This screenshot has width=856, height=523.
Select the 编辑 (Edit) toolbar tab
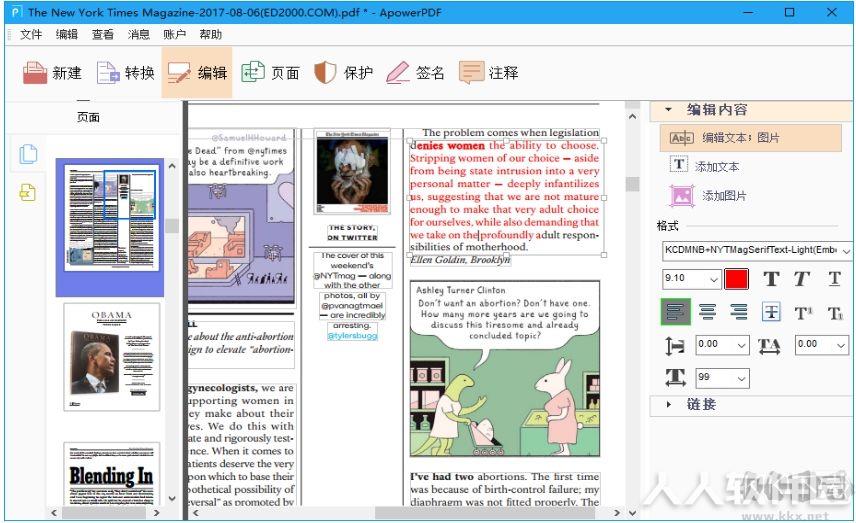pyautogui.click(x=197, y=73)
